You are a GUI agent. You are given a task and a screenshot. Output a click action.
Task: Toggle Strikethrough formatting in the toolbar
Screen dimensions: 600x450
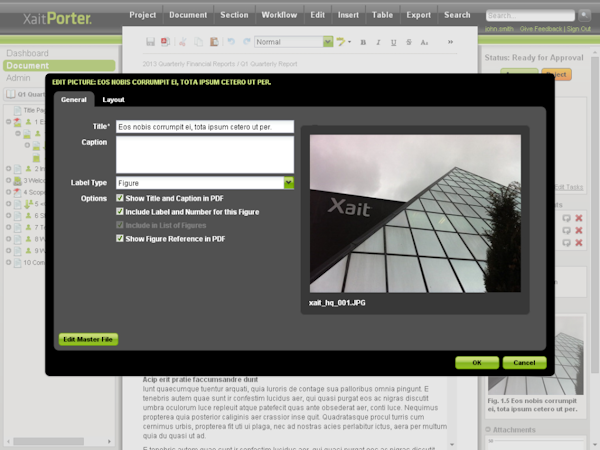(x=409, y=42)
